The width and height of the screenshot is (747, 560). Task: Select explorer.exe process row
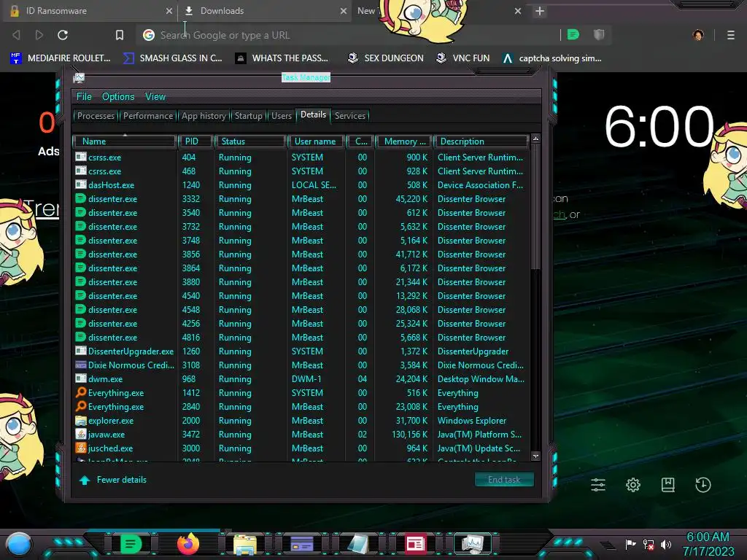tap(301, 421)
